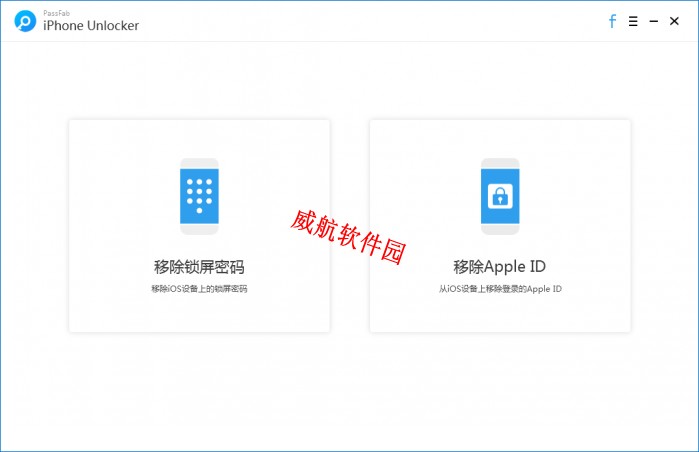Open the PassFab Facebook page icon
The height and width of the screenshot is (452, 699).
point(612,21)
